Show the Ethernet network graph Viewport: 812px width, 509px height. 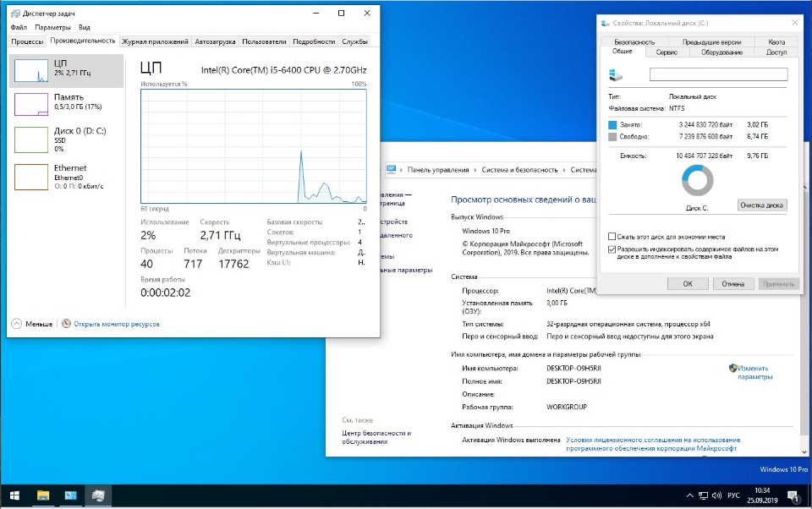[x=31, y=177]
